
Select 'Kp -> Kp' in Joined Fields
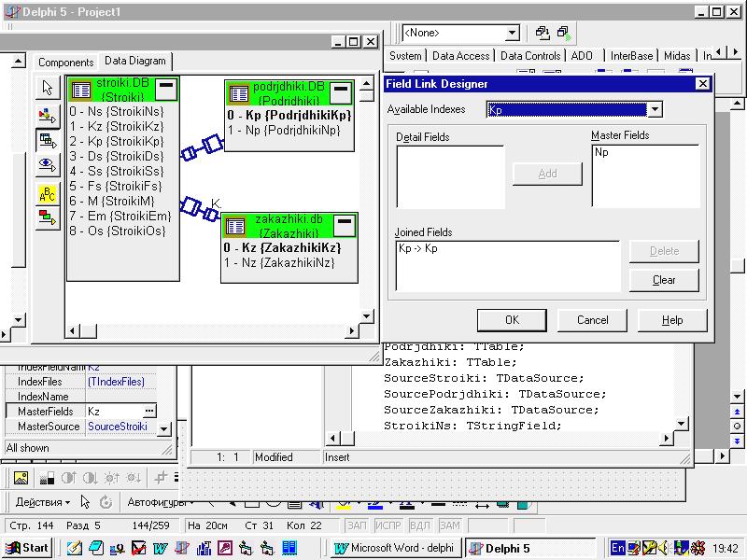point(418,248)
